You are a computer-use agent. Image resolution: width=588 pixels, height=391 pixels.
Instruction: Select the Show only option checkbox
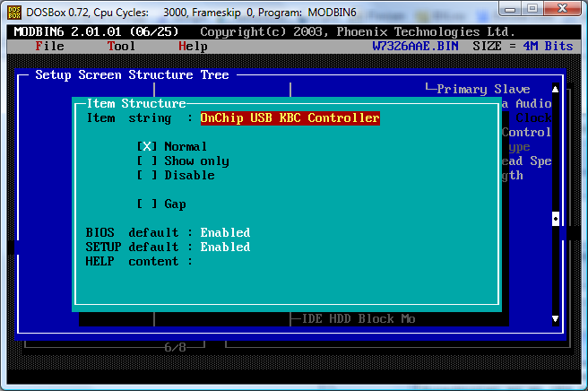[147, 161]
